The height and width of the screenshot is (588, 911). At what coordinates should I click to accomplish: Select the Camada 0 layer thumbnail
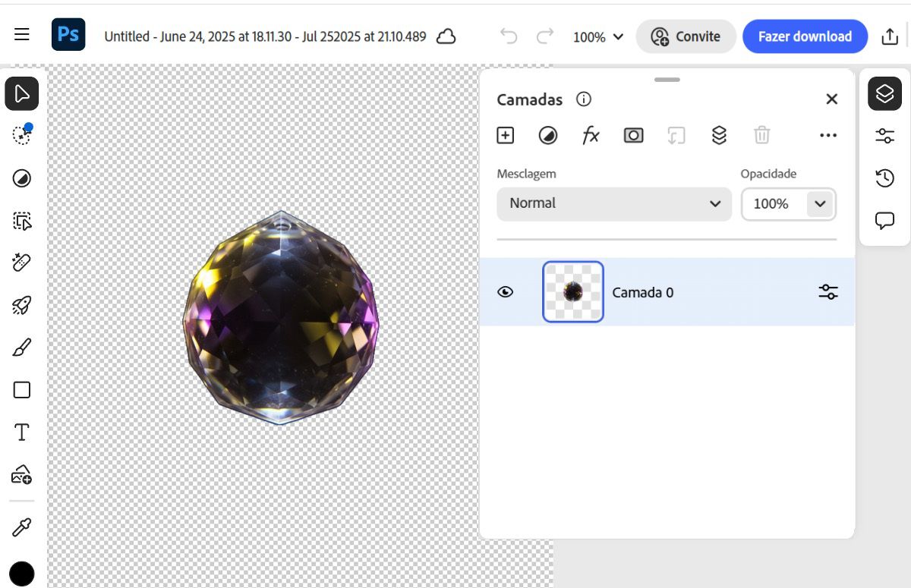[x=573, y=292]
